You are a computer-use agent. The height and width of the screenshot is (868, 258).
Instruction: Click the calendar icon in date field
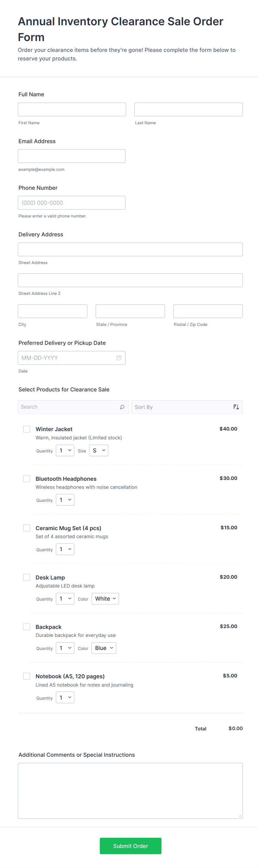point(119,358)
